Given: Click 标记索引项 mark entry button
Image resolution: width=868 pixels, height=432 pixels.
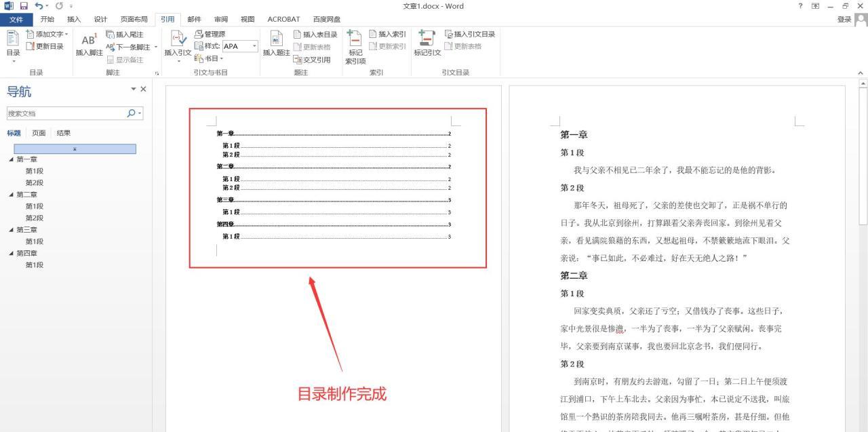Looking at the screenshot, I should click(355, 47).
